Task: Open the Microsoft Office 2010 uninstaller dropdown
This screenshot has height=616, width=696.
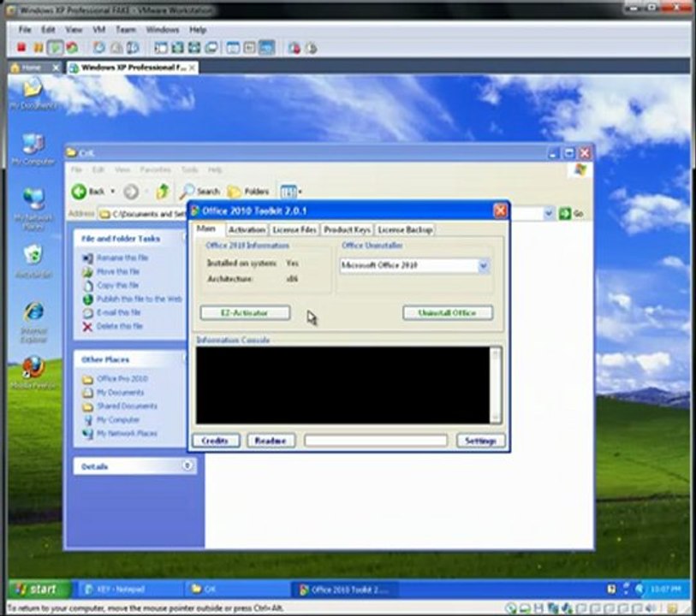Action: pyautogui.click(x=484, y=265)
